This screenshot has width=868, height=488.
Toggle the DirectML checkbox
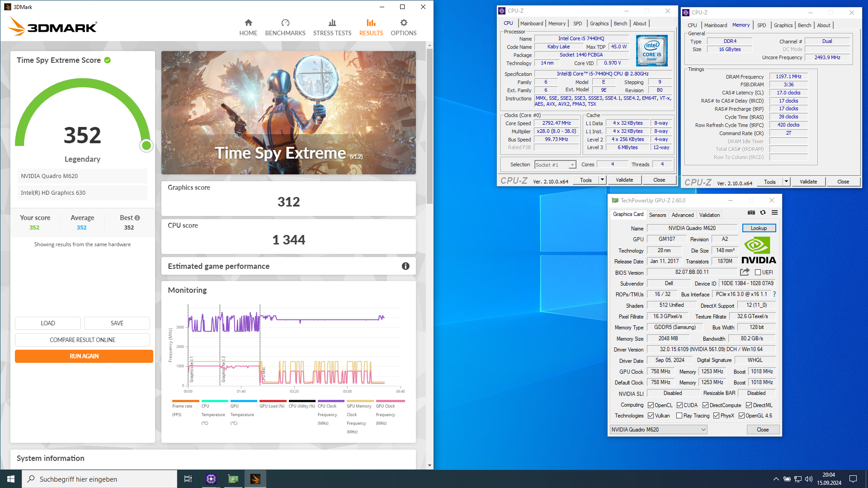point(749,405)
